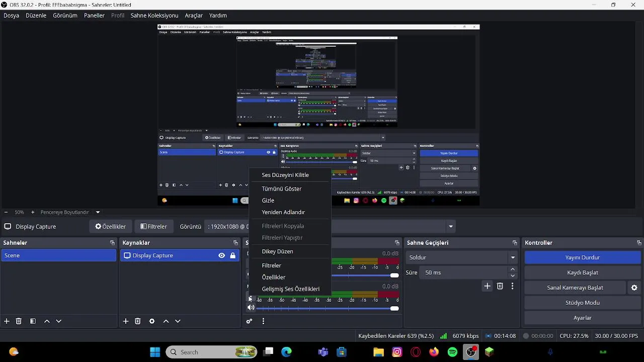The image size is (644, 362).
Task: Decrease Süre duration stepper down arrow
Action: click(x=513, y=276)
